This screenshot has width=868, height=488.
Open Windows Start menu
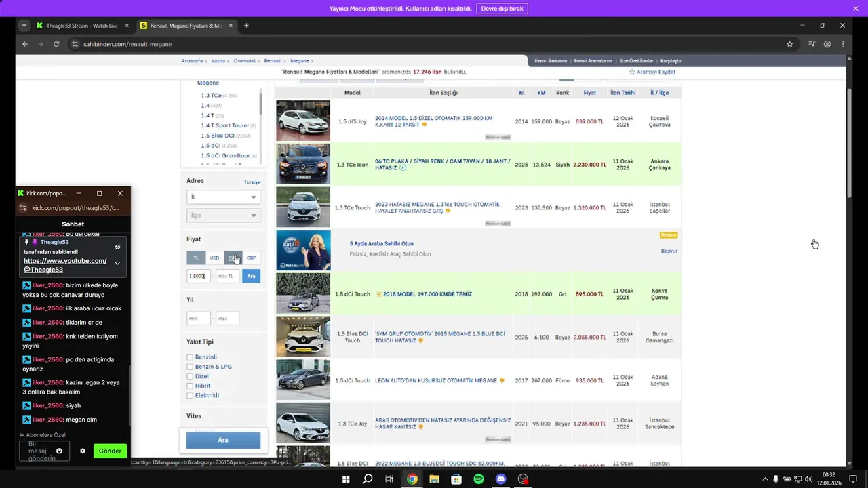click(346, 479)
